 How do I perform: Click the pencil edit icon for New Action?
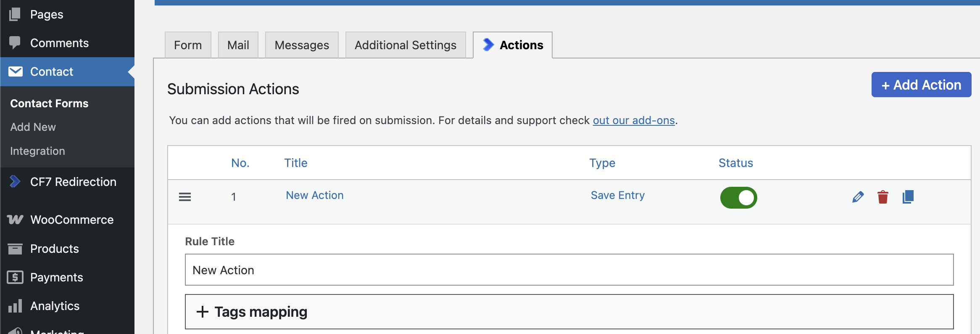point(858,197)
